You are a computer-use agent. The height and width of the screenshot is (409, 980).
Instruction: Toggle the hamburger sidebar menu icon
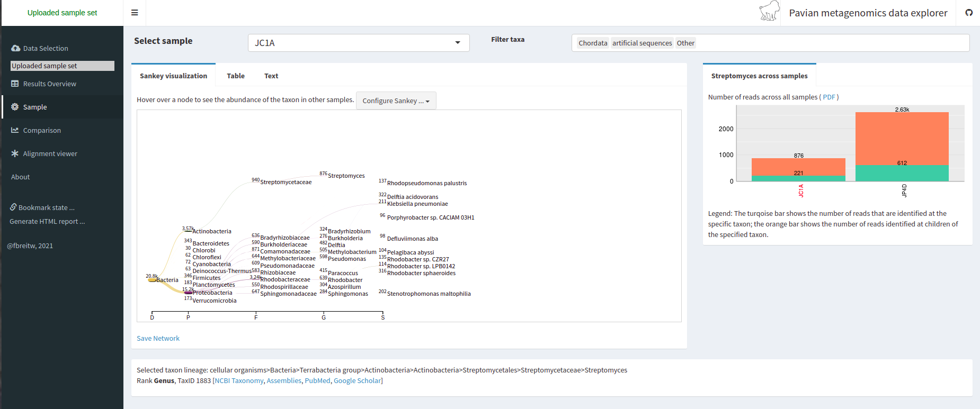(x=135, y=13)
